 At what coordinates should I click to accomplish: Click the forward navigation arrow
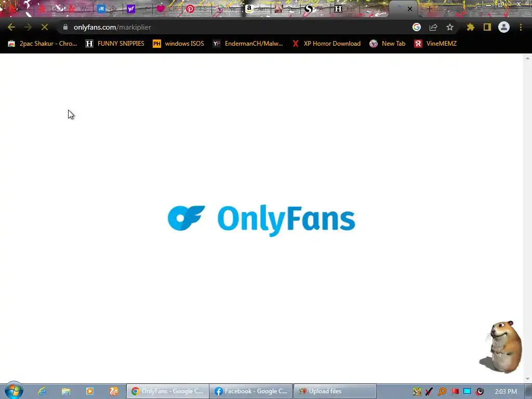[x=28, y=27]
